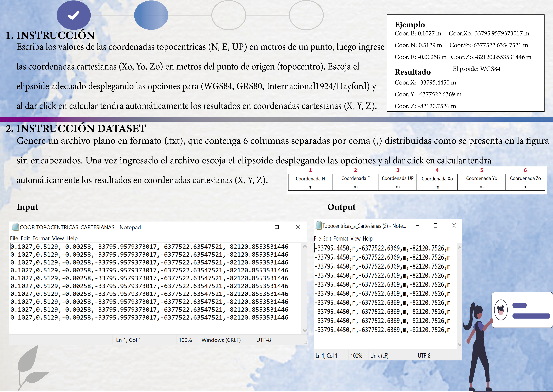Click the empty third step circle
This screenshot has height=392, width=553.
coord(229,15)
